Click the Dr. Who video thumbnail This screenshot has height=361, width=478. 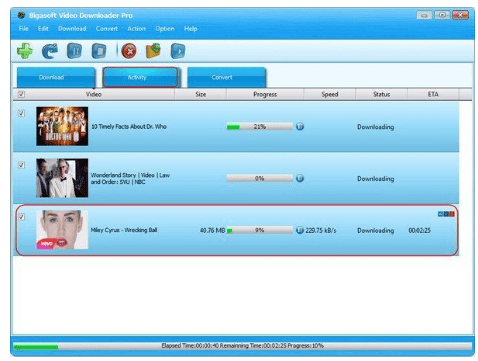(x=62, y=126)
